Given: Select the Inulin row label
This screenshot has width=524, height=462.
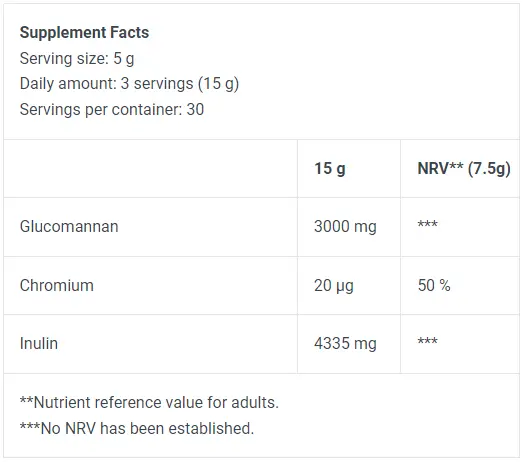Looking at the screenshot, I should pyautogui.click(x=39, y=343).
